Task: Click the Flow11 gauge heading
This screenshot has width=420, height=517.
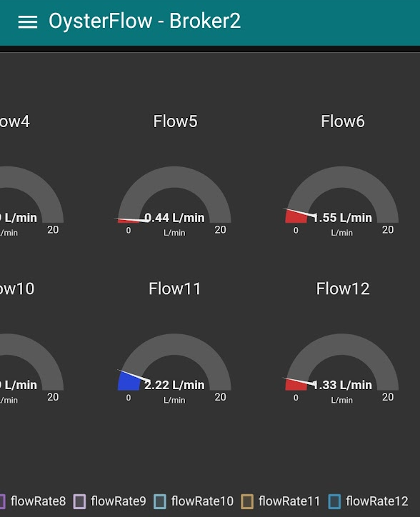Action: [174, 288]
